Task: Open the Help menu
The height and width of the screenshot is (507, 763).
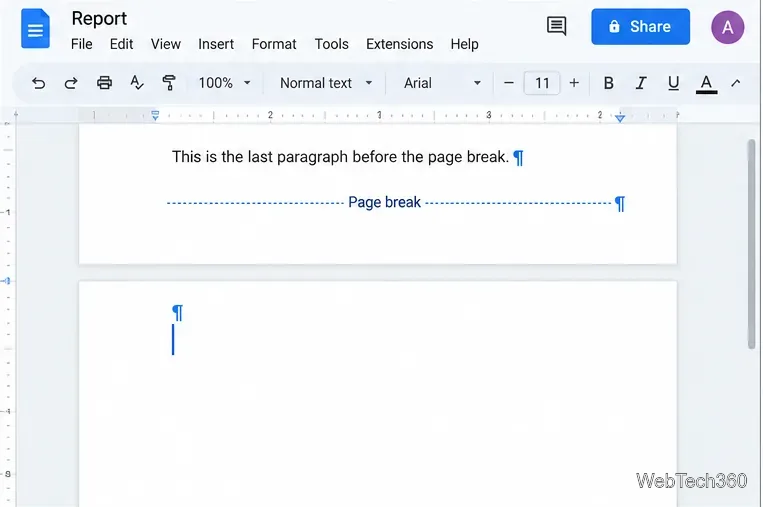Action: (x=464, y=44)
